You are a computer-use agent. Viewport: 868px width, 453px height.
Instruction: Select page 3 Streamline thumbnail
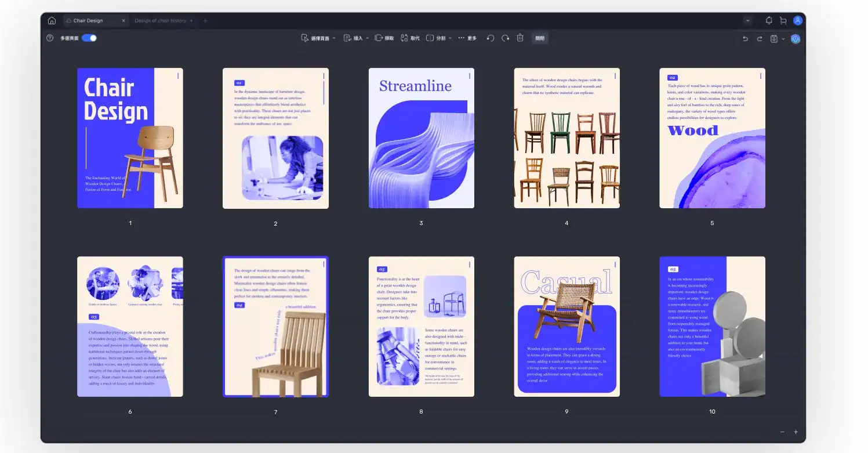point(422,138)
